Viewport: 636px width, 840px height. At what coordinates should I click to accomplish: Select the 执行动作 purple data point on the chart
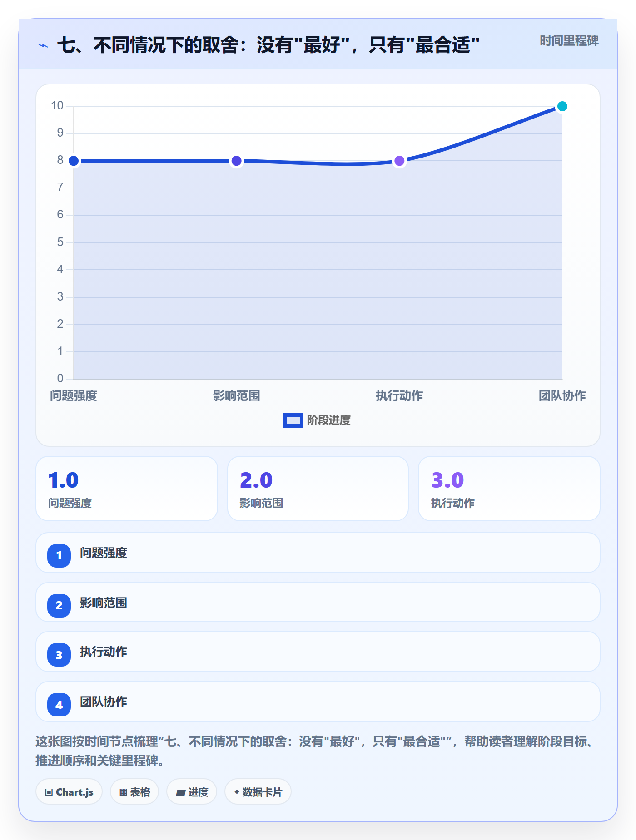399,161
